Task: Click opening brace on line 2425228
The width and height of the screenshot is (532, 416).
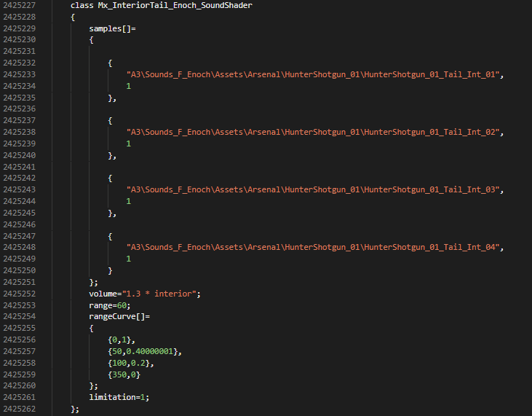Action: [x=73, y=17]
